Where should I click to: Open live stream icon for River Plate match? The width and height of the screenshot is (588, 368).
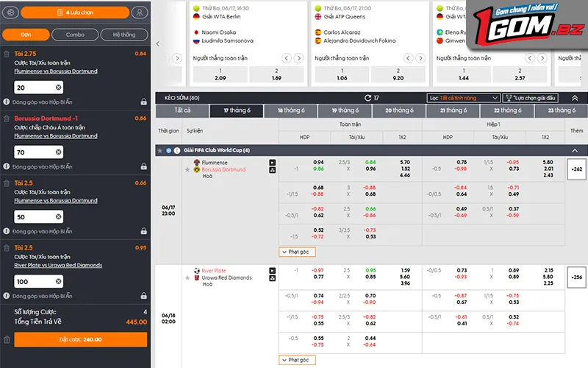pos(272,271)
